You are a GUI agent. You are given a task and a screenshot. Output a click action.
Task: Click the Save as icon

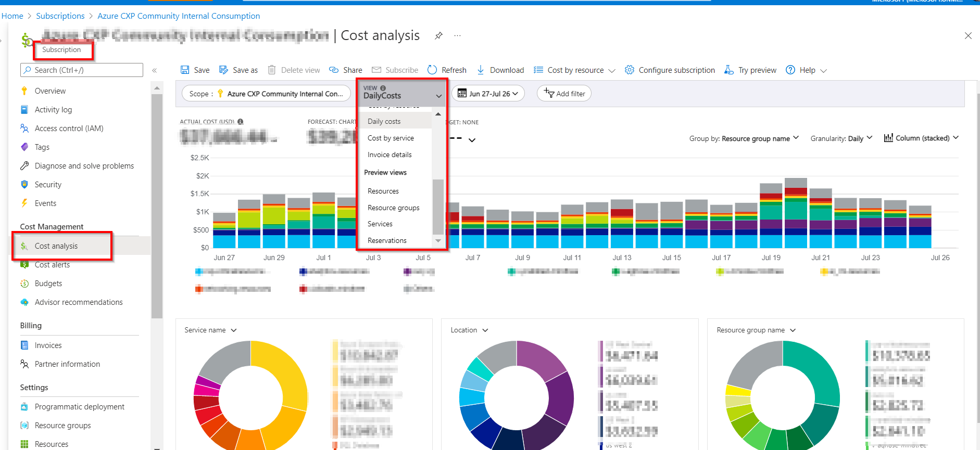(x=223, y=70)
